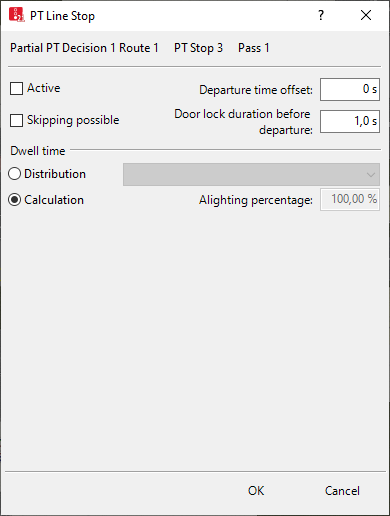The width and height of the screenshot is (390, 516).
Task: Click the PT Stop 3 label
Action: click(x=198, y=48)
